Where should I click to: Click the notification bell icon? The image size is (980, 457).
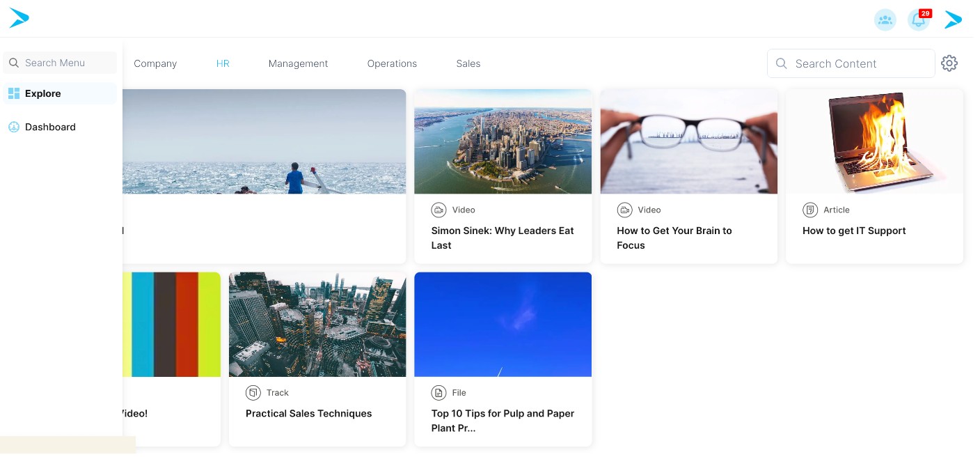pyautogui.click(x=918, y=20)
